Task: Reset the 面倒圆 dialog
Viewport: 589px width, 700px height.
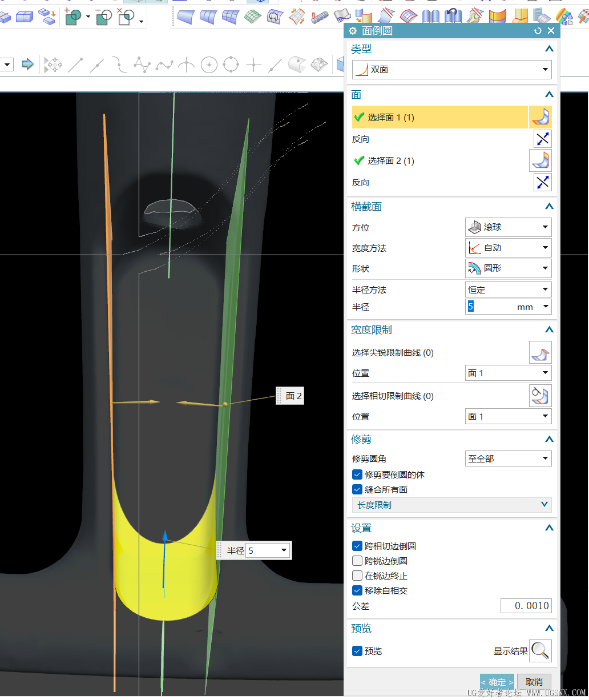Action: tap(538, 31)
